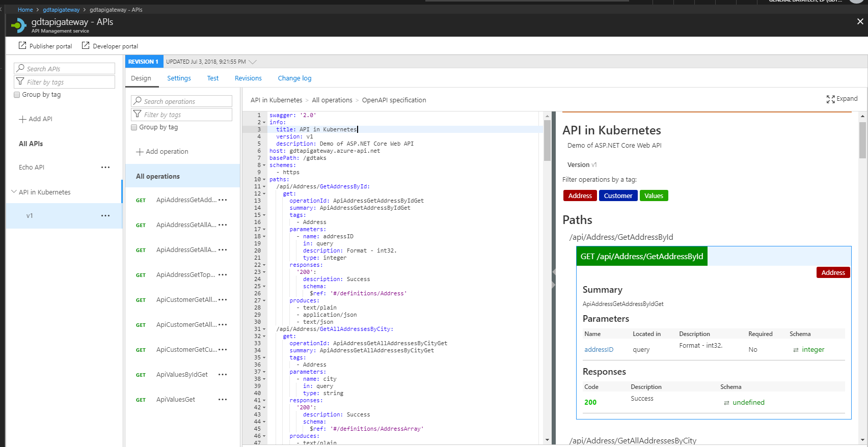
Task: Select the ApiCustomerGetCu... GET operation
Action: coord(182,349)
